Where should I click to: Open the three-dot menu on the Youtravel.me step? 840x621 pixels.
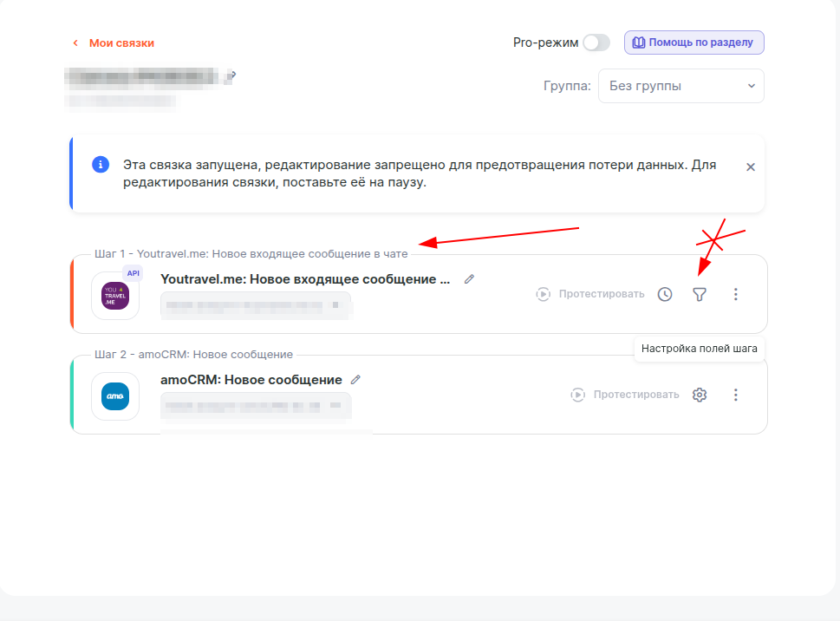click(x=735, y=294)
